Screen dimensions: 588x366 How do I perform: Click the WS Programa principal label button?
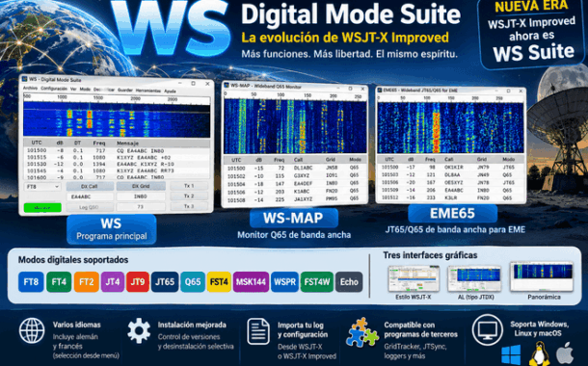[112, 229]
